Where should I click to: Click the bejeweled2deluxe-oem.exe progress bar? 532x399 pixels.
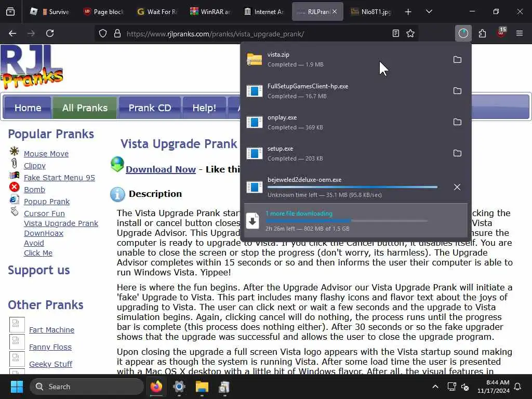pos(352,187)
